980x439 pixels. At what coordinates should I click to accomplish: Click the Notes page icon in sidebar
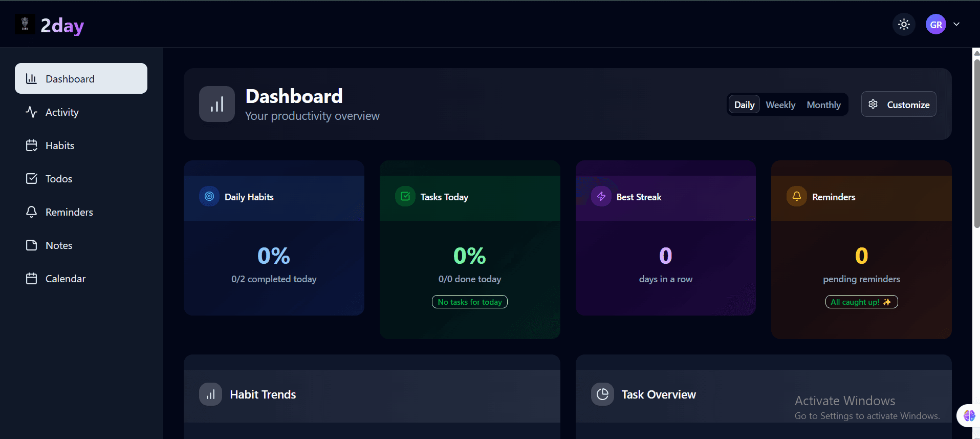click(31, 245)
